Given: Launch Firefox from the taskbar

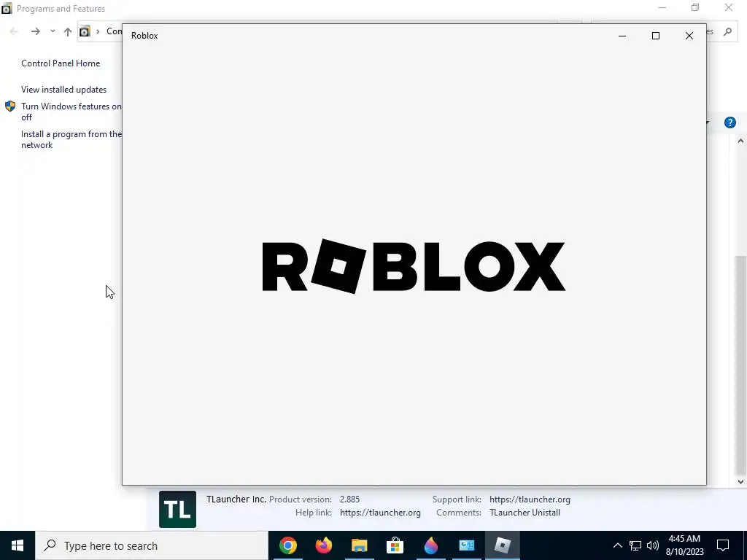Looking at the screenshot, I should [323, 545].
